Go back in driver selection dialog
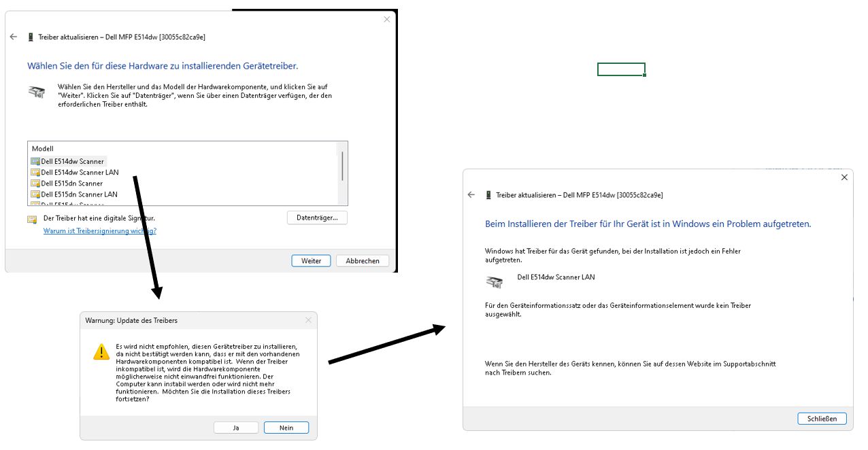This screenshot has width=868, height=450. pos(14,37)
